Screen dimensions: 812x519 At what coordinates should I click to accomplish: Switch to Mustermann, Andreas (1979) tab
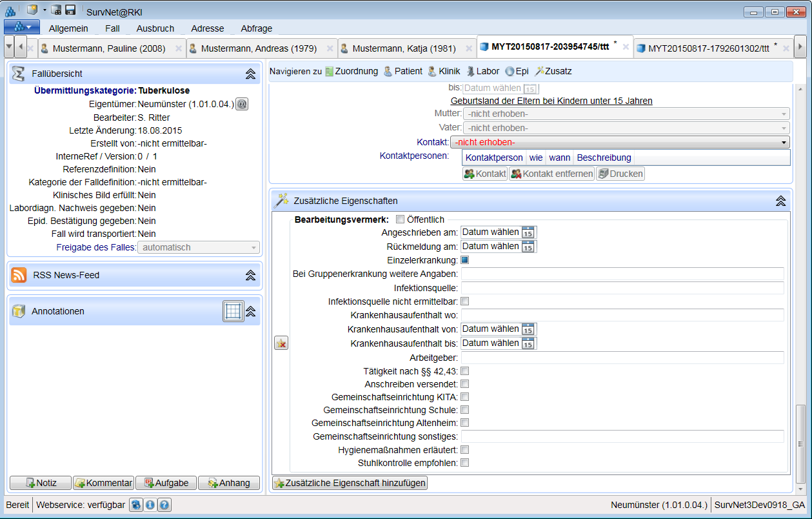256,48
